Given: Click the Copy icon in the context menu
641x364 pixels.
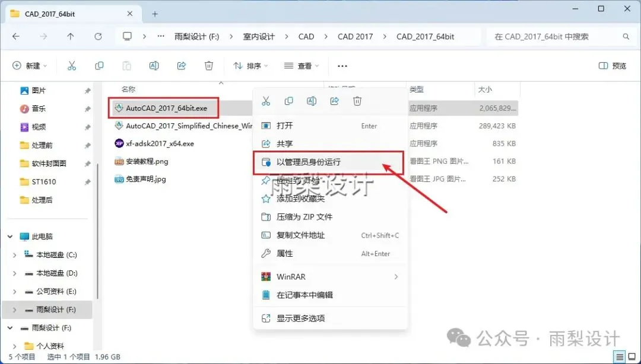Looking at the screenshot, I should pyautogui.click(x=288, y=101).
